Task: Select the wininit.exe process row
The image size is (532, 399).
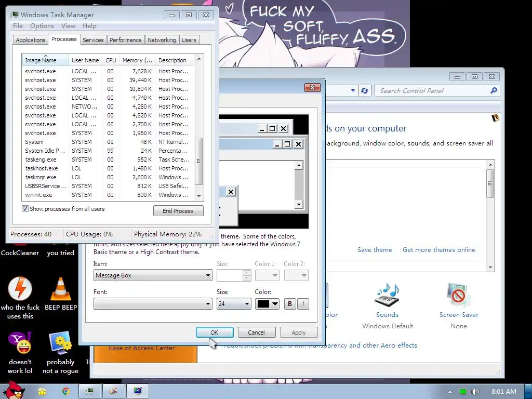Action: (x=108, y=195)
